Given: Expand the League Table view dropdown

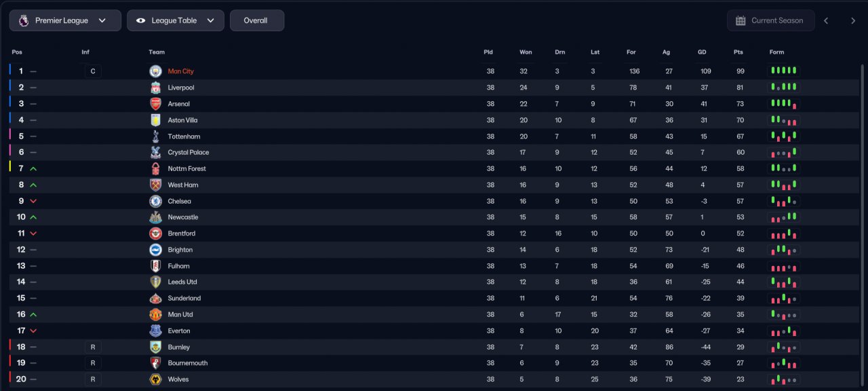Looking at the screenshot, I should coord(175,20).
